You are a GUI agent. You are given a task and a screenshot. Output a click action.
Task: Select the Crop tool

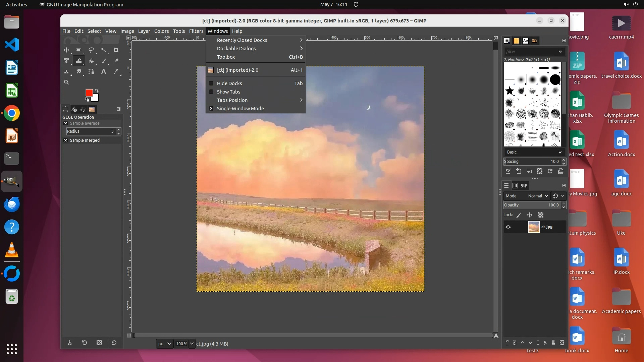116,50
